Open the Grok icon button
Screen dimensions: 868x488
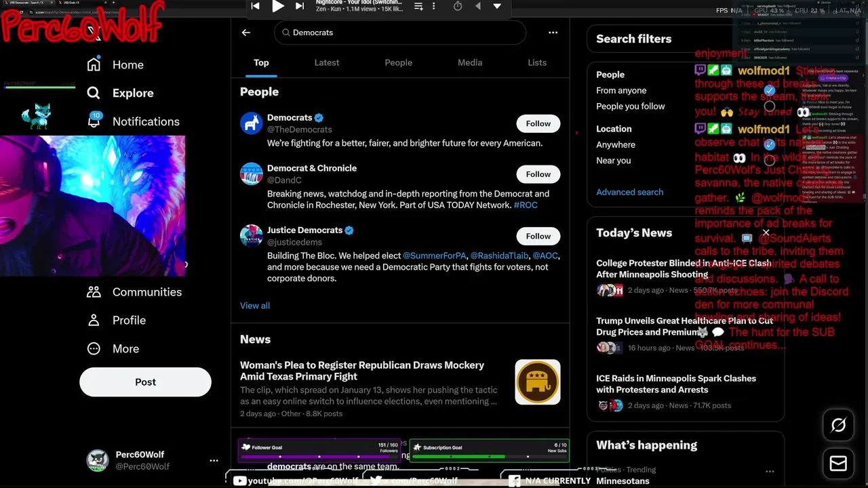pyautogui.click(x=838, y=425)
